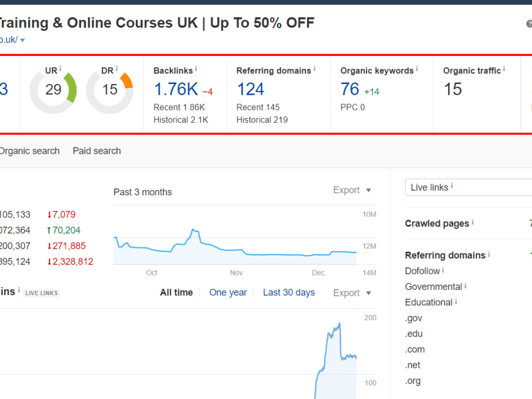Screen dimensions: 532x399
Task: Click the Dofollow row label
Action: pos(422,271)
